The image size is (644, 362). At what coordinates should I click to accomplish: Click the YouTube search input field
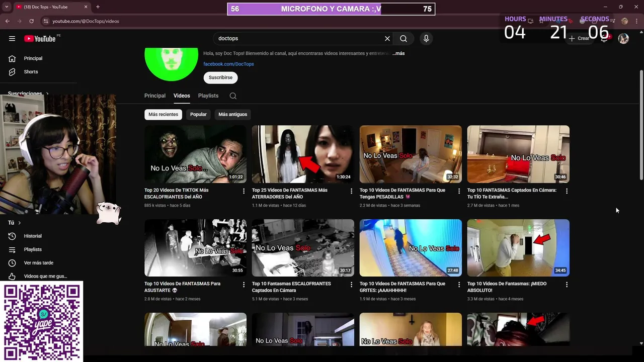pos(299,39)
